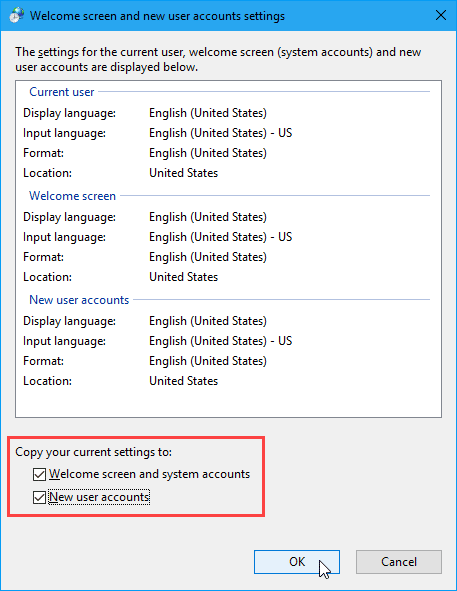Click Current user 'Display language:' label

coord(69,113)
